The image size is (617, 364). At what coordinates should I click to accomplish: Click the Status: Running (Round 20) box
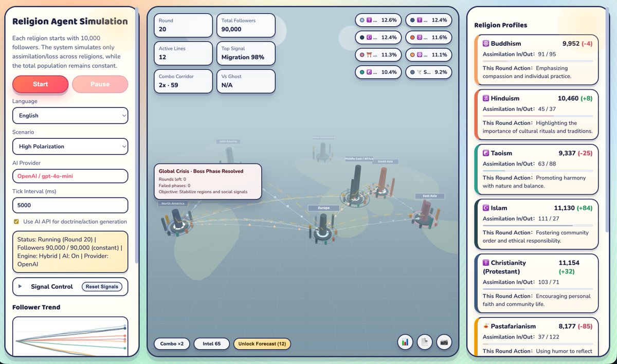point(70,251)
